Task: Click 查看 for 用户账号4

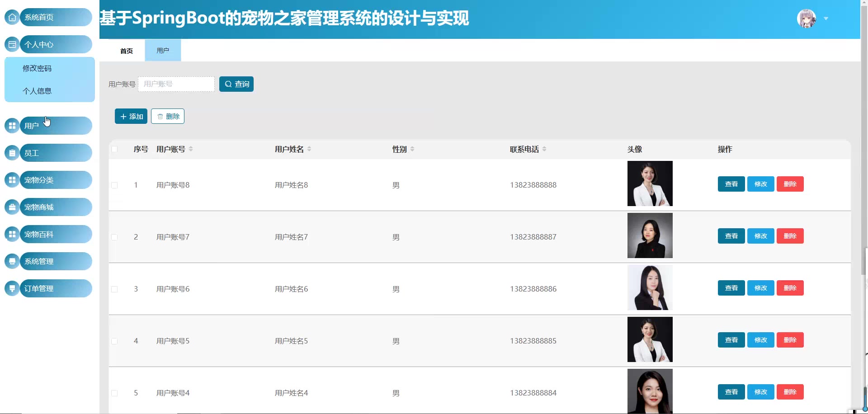Action: coord(731,392)
